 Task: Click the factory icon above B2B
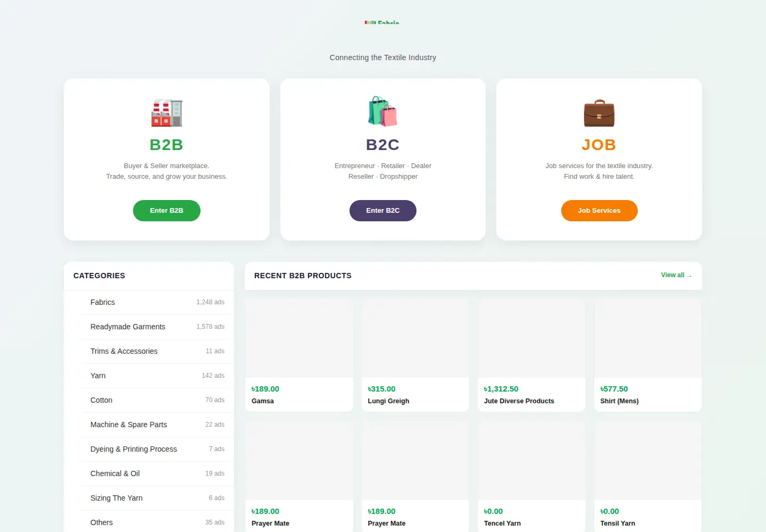click(x=166, y=113)
